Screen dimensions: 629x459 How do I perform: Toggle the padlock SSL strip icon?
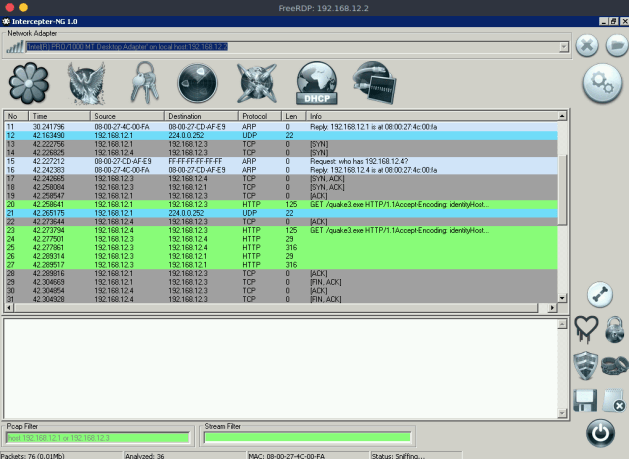[614, 329]
